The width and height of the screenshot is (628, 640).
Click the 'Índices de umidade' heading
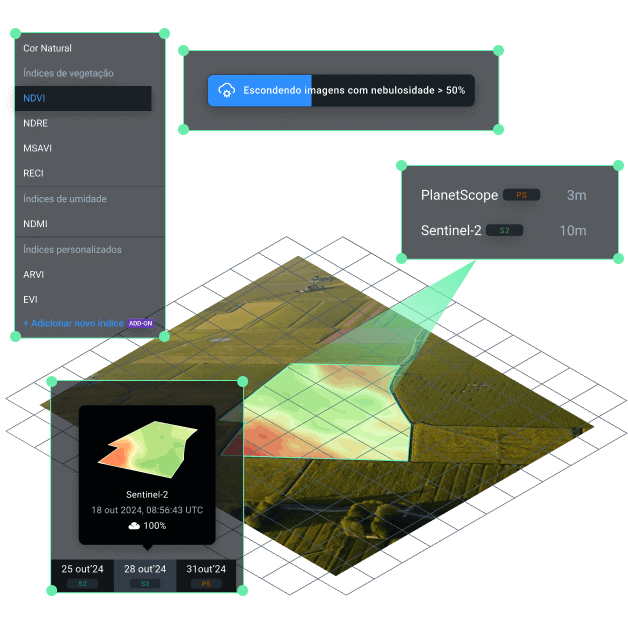(x=65, y=199)
